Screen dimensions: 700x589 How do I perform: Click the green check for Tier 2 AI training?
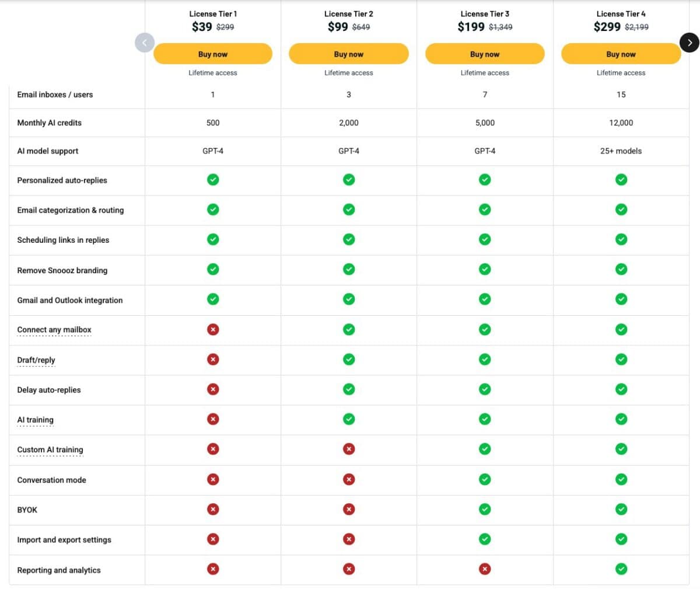tap(348, 419)
